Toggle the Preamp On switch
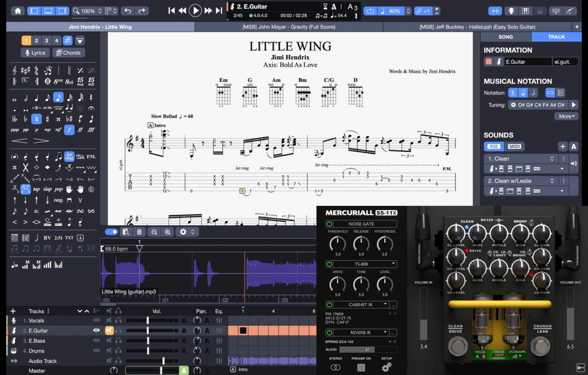The width and height of the screenshot is (588, 375). tap(361, 367)
